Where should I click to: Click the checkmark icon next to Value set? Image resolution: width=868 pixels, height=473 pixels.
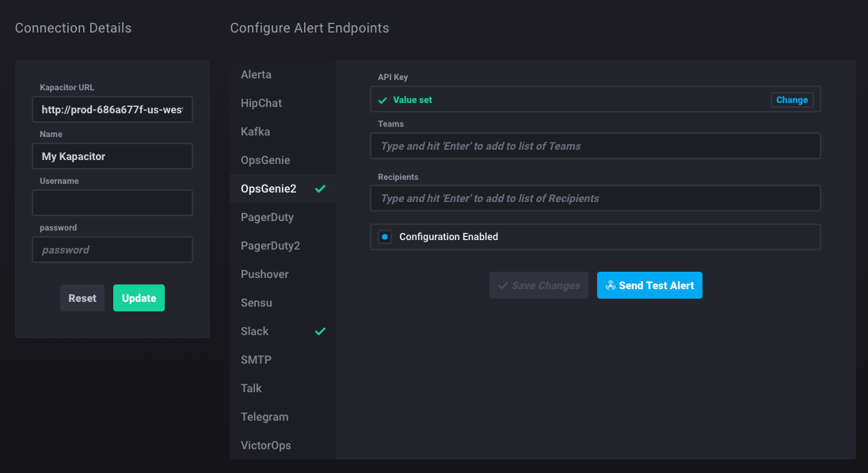point(383,100)
